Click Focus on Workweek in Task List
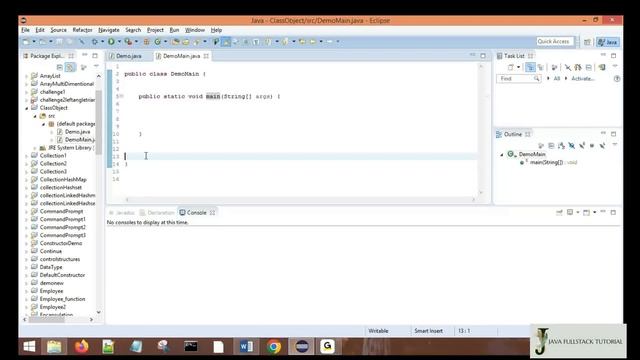 554,67
